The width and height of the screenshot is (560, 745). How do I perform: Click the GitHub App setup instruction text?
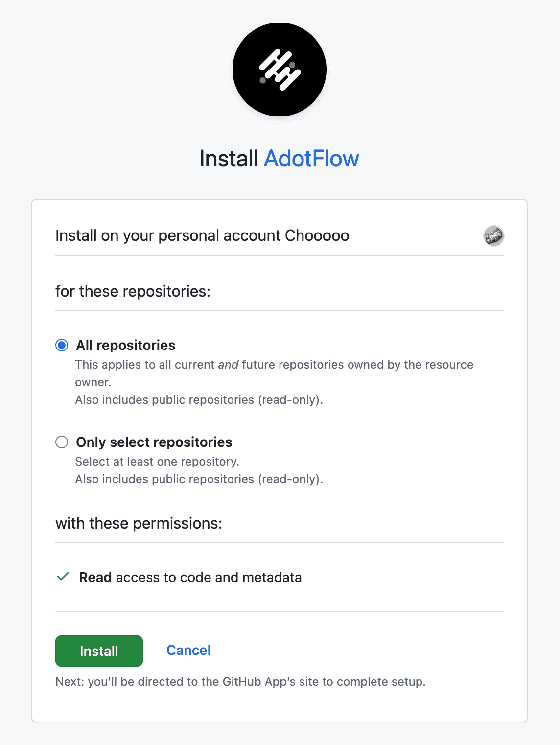[x=241, y=681]
